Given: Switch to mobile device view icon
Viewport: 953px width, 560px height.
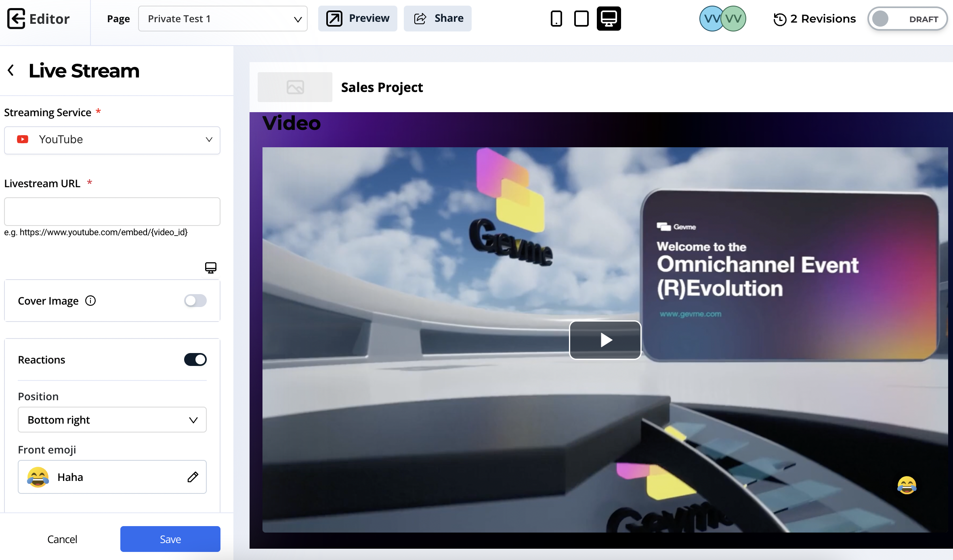Looking at the screenshot, I should 556,19.
